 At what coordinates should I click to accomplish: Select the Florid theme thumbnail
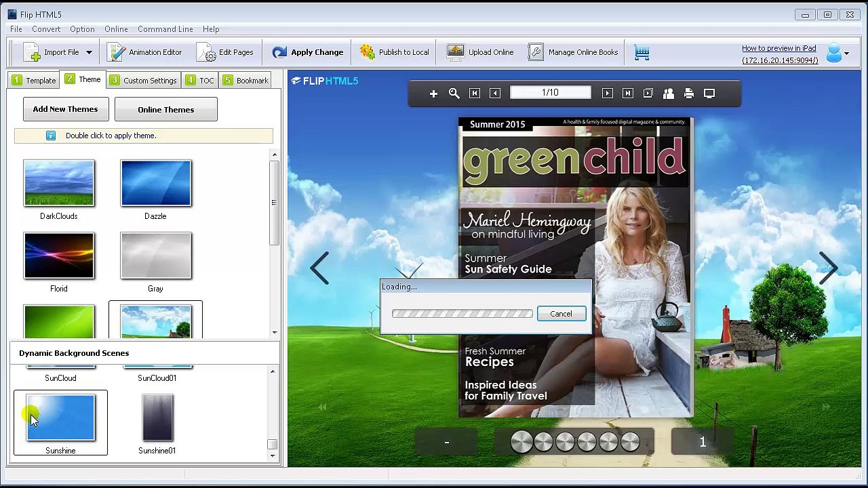pyautogui.click(x=59, y=256)
